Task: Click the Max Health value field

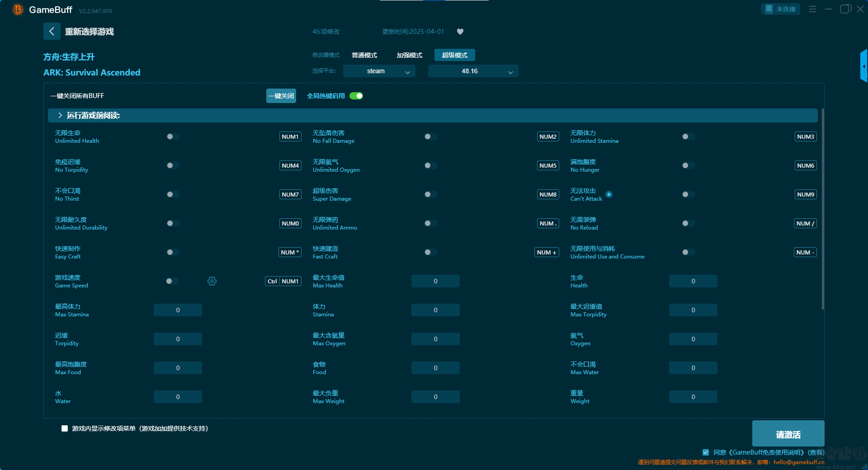Action: pyautogui.click(x=435, y=281)
